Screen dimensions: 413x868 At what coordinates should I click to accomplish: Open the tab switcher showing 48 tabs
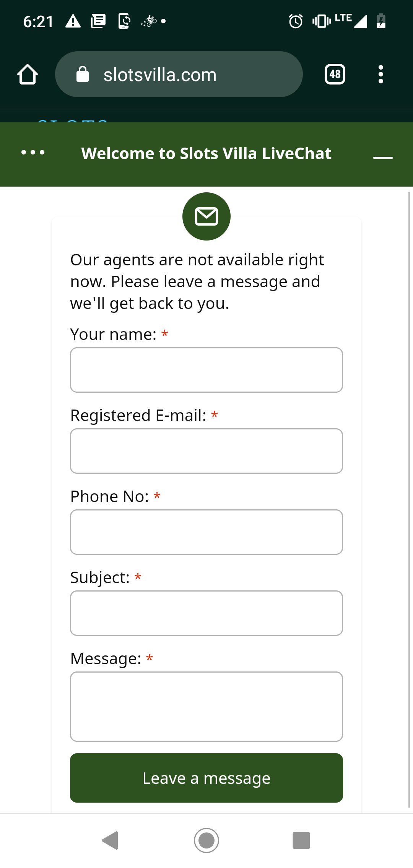335,74
